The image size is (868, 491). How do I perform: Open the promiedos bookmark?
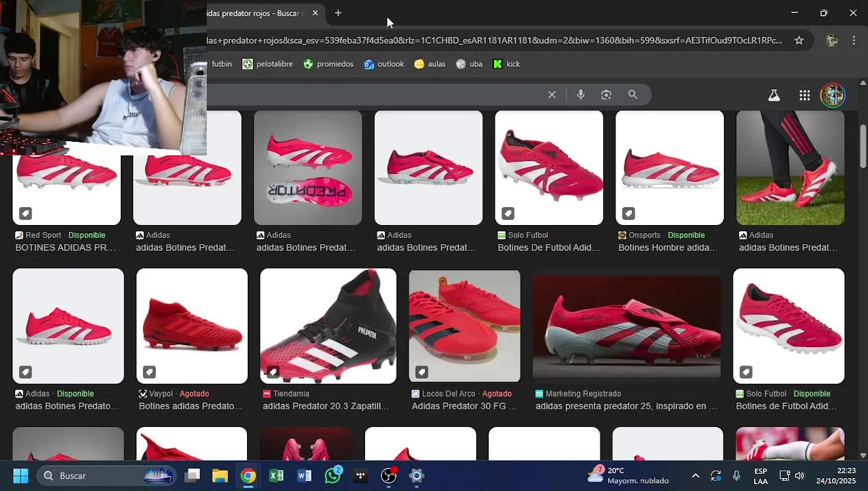pos(328,64)
